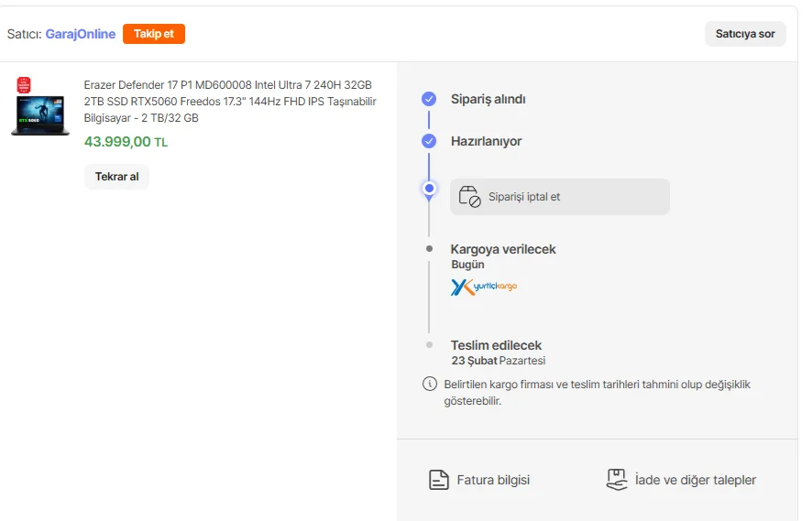
Task: Click the Tekrar al button
Action: 117,177
